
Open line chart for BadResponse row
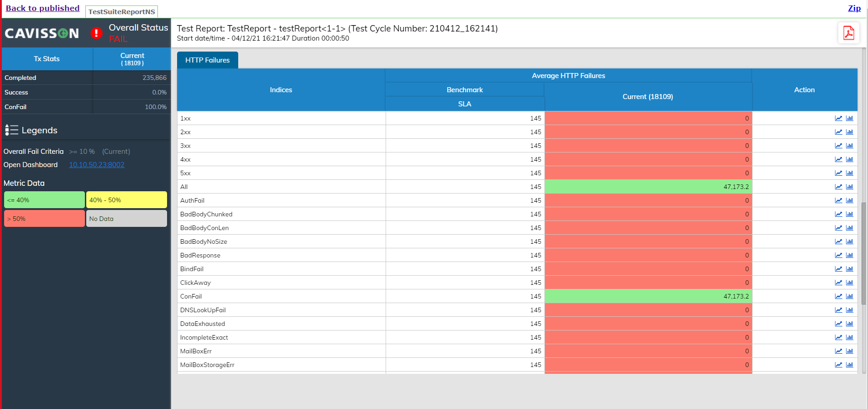click(x=838, y=255)
